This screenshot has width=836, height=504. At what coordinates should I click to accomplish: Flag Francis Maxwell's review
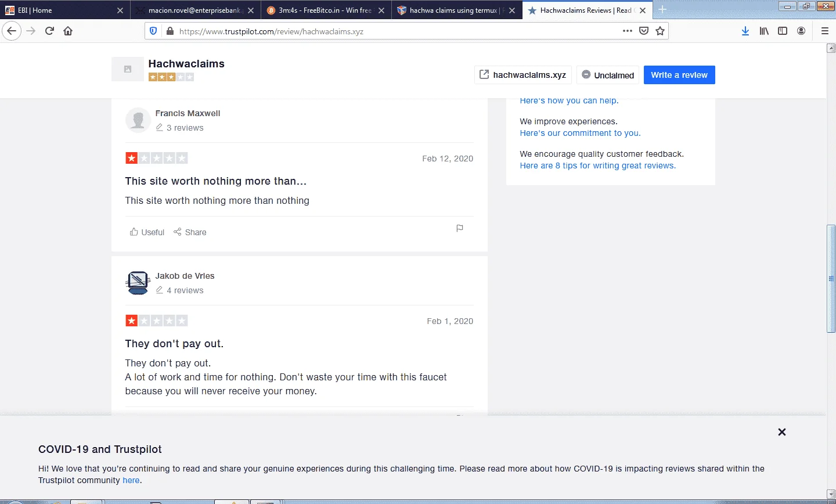tap(460, 229)
